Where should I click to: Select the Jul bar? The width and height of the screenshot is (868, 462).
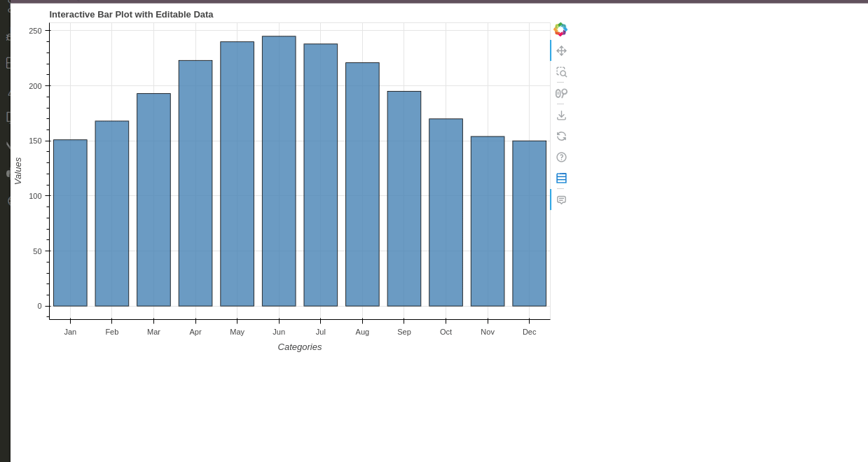coord(320,175)
